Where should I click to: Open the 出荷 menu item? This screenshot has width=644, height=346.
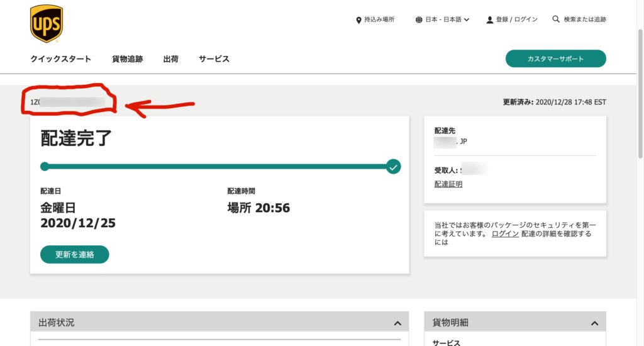tap(170, 59)
